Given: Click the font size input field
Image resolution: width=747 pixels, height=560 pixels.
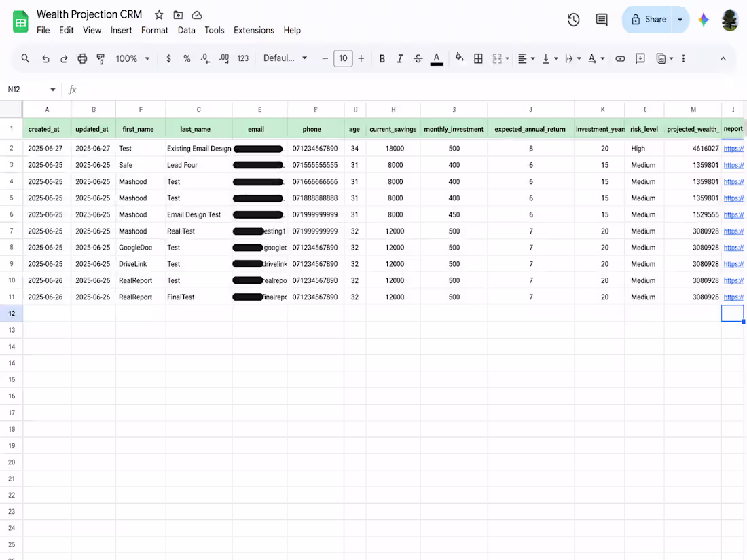Looking at the screenshot, I should 343,58.
